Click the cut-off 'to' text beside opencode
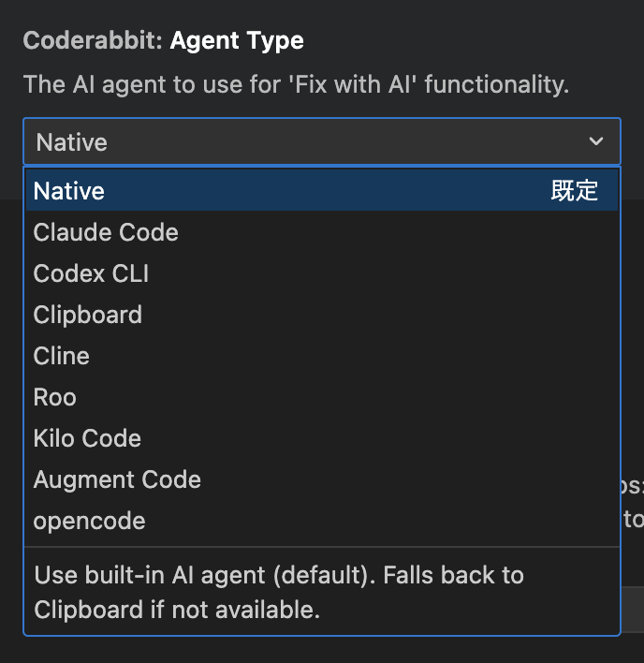Image resolution: width=644 pixels, height=663 pixels. [633, 518]
